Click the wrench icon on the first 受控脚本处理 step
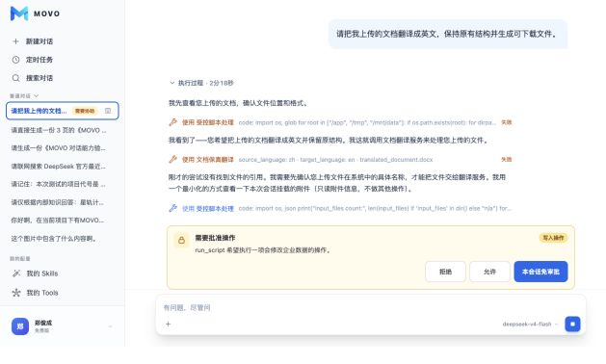Screen dimensions: 606x364 [x=172, y=122]
